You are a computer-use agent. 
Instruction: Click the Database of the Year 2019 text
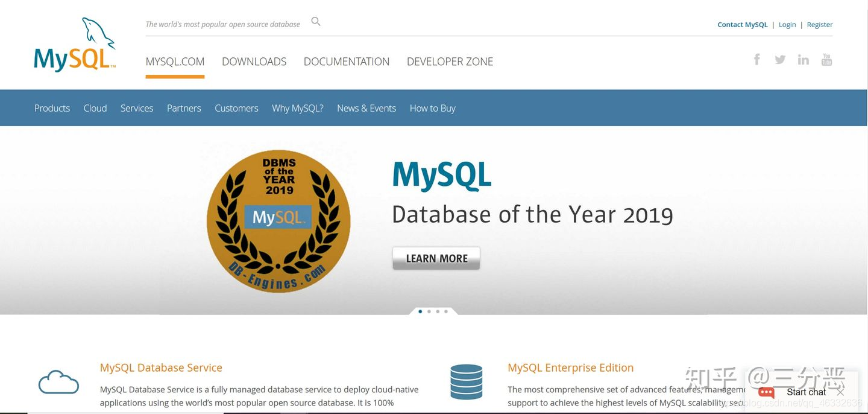tap(532, 214)
